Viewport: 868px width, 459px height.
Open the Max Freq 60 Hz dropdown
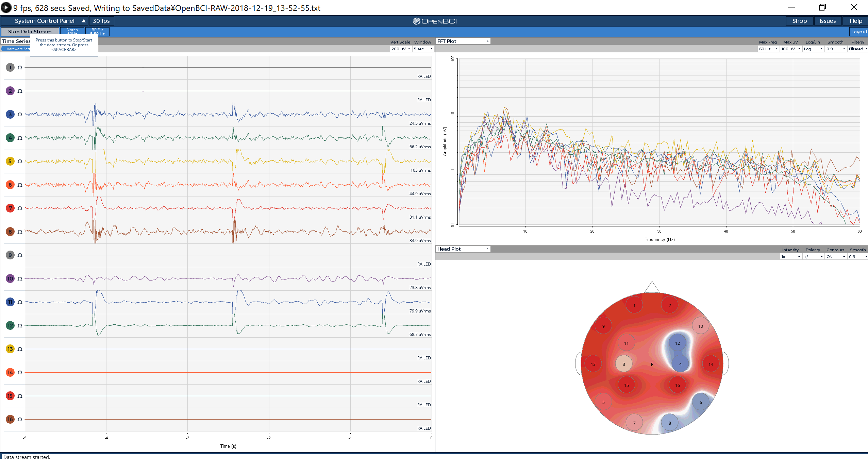tap(768, 49)
